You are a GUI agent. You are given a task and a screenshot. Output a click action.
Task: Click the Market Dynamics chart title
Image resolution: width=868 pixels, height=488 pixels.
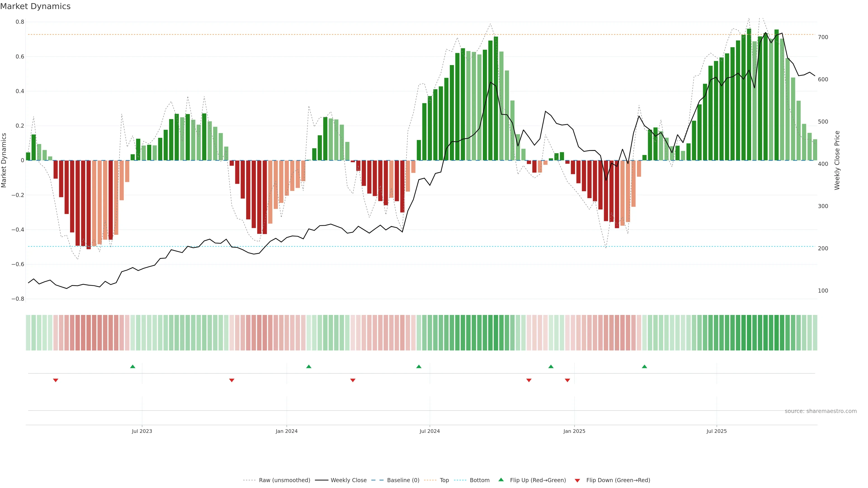[x=35, y=6]
